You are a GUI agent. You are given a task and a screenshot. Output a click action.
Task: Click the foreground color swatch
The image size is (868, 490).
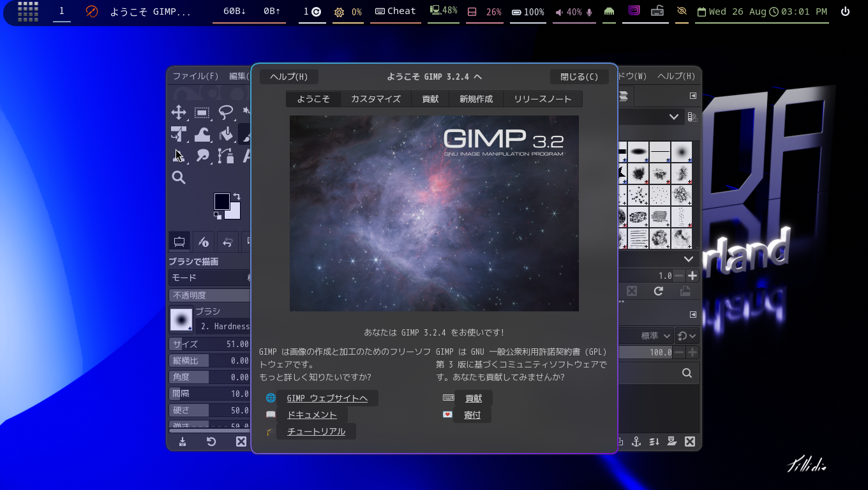221,202
